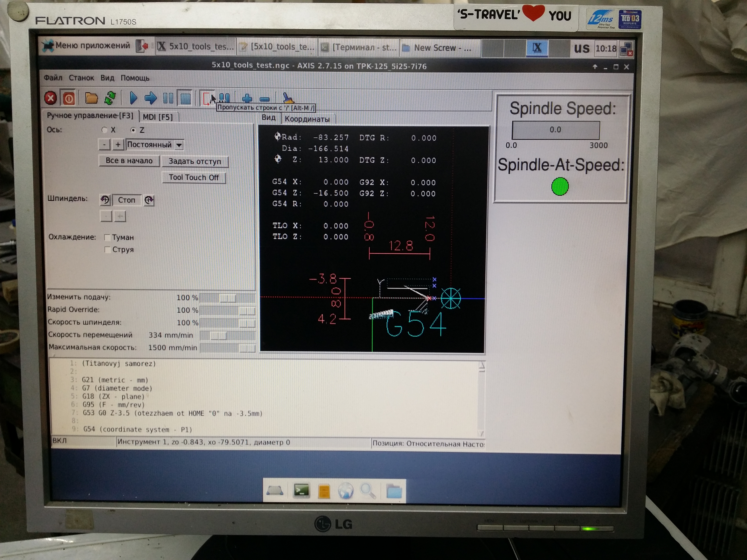The height and width of the screenshot is (560, 747).
Task: Toggle the machine power button
Action: tap(69, 99)
